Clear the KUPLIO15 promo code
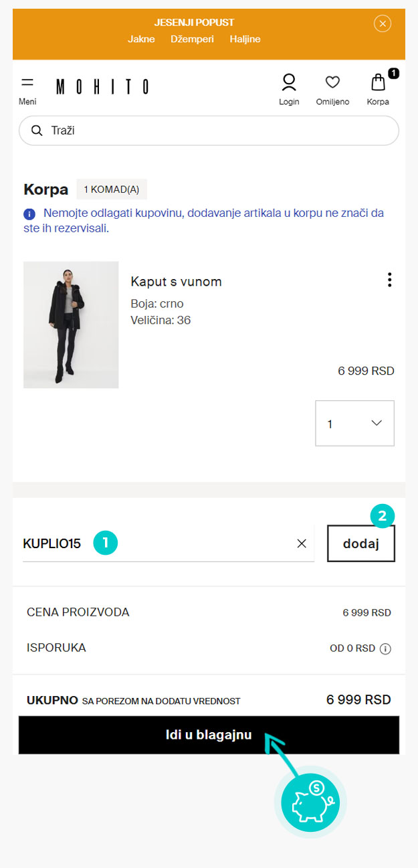Screen dimensions: 418x868 click(x=302, y=543)
